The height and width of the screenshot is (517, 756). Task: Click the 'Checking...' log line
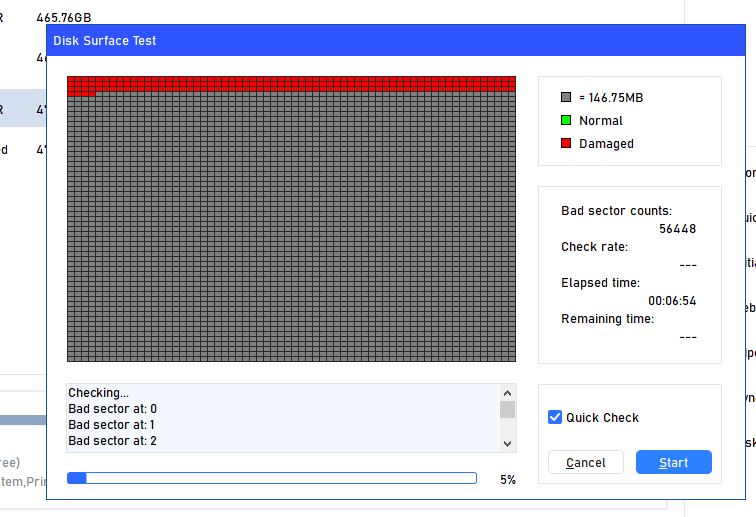[x=98, y=393]
